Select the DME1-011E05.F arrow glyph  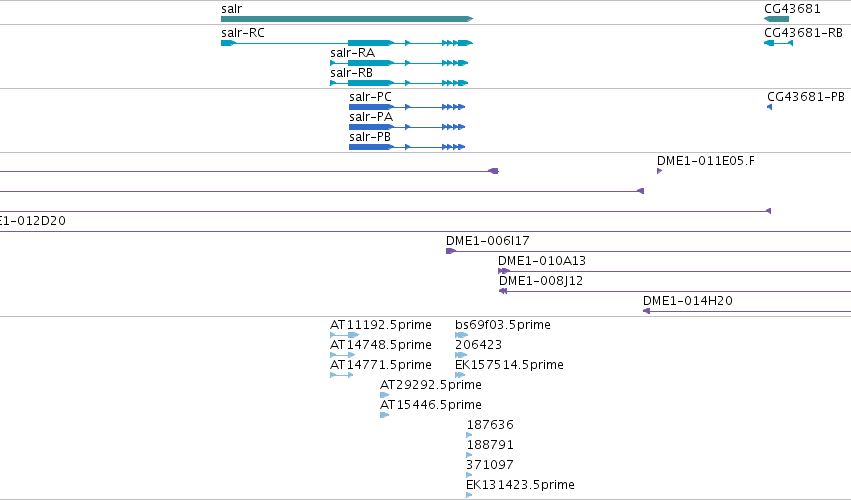pos(659,171)
